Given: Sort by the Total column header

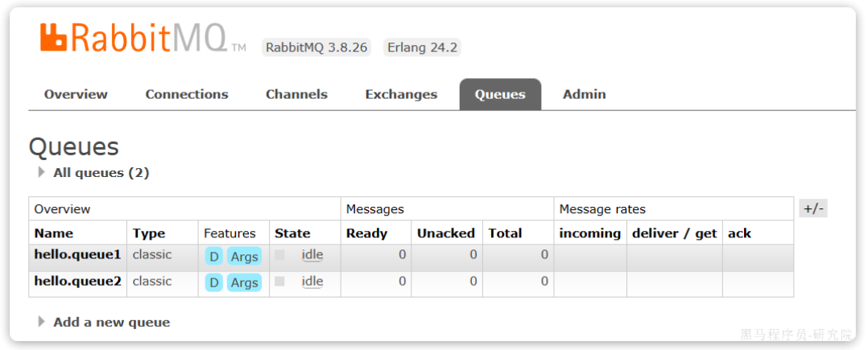Looking at the screenshot, I should click(x=505, y=233).
